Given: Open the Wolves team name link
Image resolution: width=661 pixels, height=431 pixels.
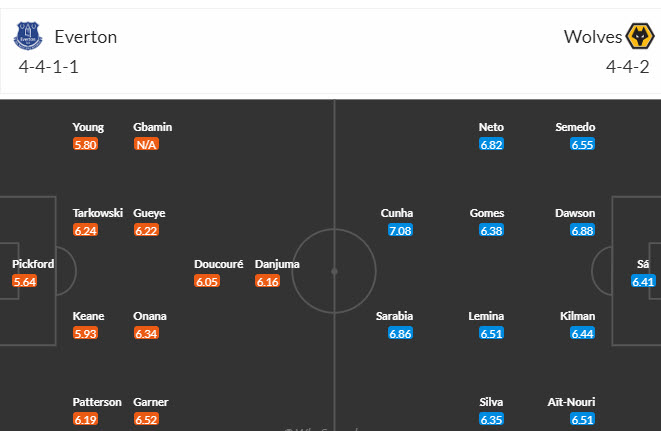Looking at the screenshot, I should click(x=589, y=37).
